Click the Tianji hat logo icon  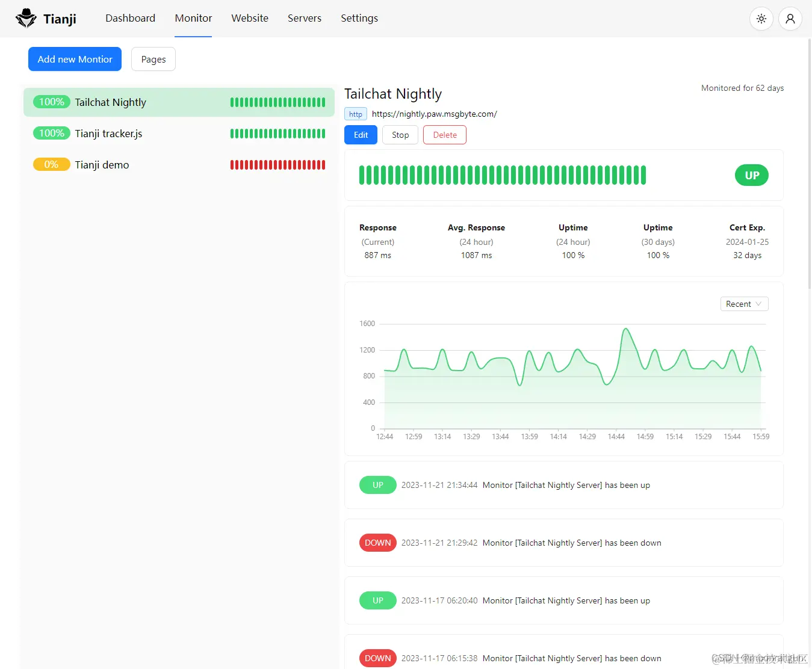pyautogui.click(x=26, y=18)
